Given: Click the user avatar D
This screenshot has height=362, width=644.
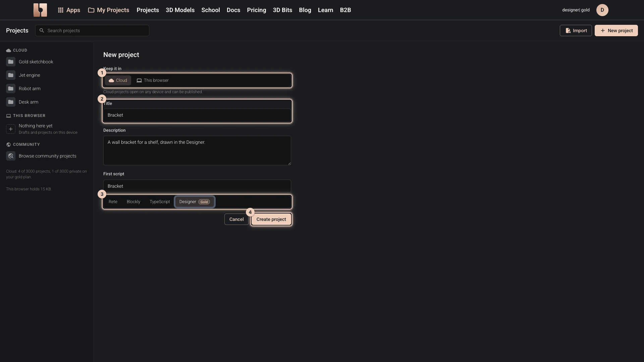Looking at the screenshot, I should [602, 10].
